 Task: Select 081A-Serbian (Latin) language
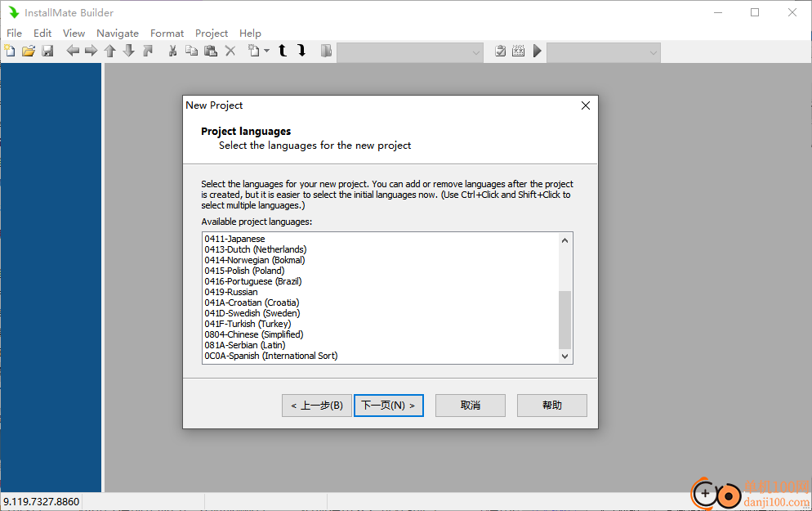(x=380, y=345)
